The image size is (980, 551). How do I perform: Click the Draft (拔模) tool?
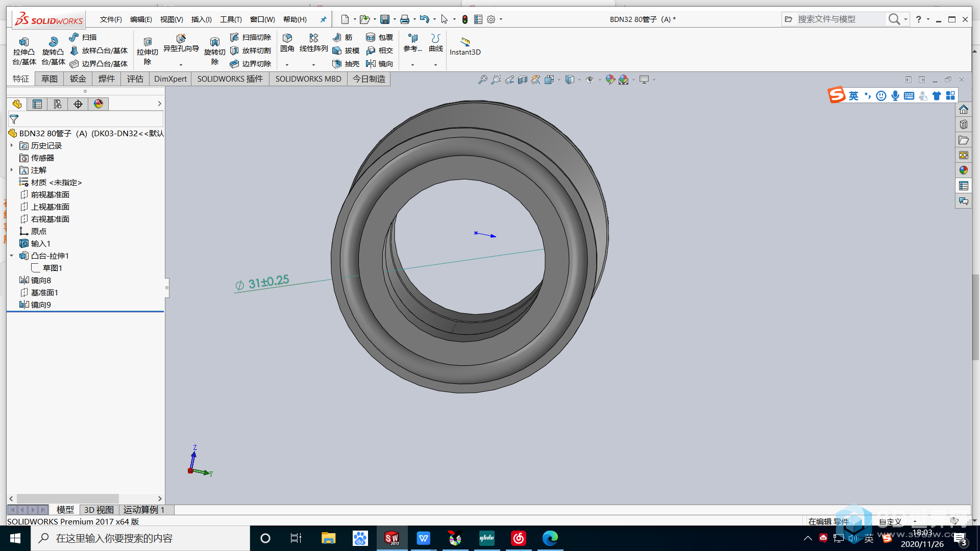coord(346,51)
